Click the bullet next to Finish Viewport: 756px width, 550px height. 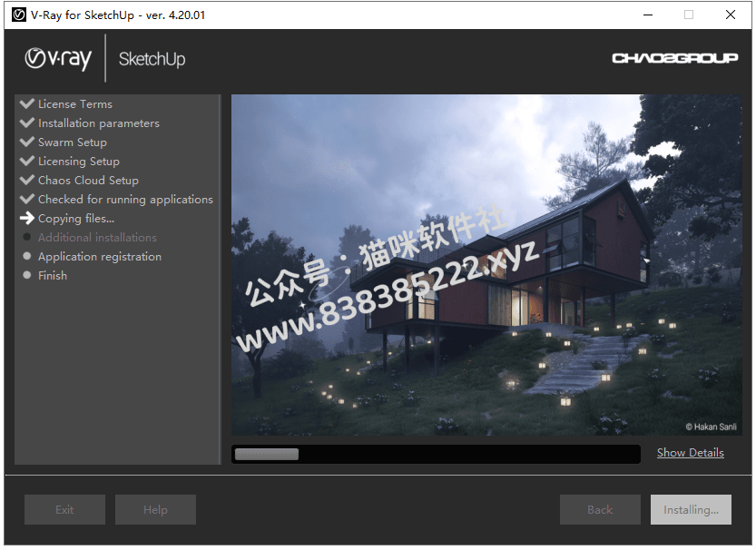[27, 275]
